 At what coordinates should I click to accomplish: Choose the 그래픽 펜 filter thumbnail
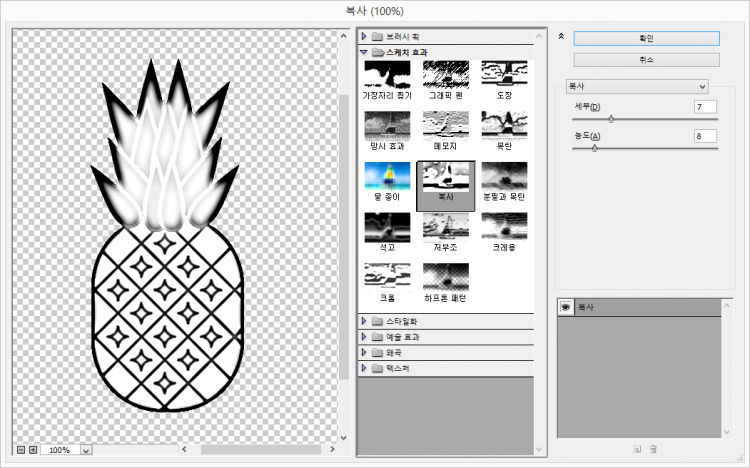(447, 75)
